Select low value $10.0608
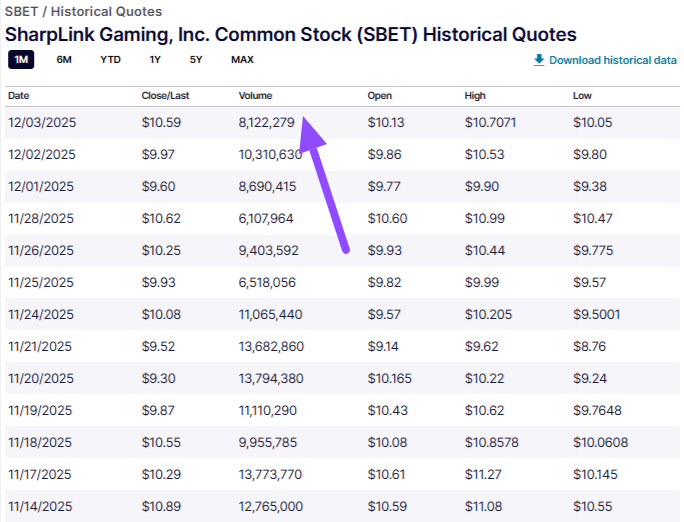 tap(601, 443)
